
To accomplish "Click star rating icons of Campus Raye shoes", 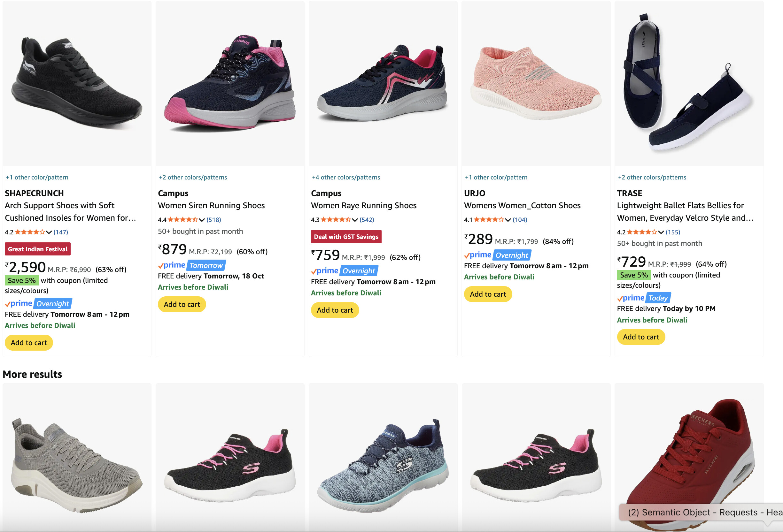I will click(x=336, y=220).
